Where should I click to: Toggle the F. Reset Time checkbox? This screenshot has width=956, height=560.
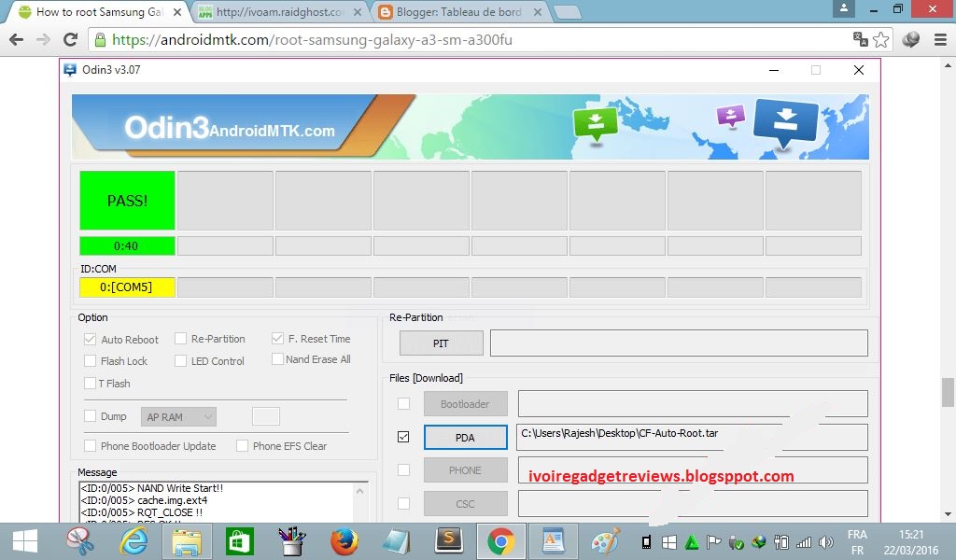click(277, 338)
